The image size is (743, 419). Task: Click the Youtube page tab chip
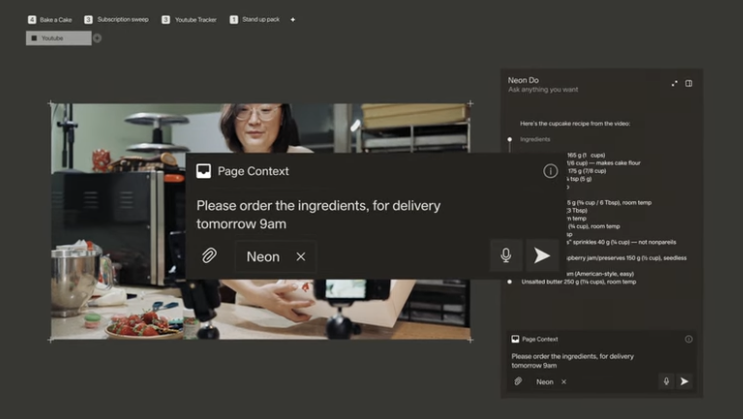pos(58,38)
